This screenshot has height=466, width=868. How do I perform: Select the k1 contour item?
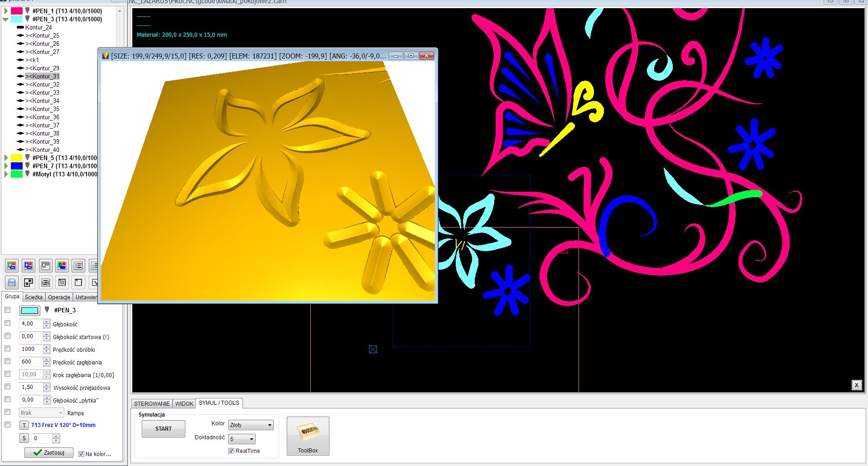pyautogui.click(x=32, y=60)
